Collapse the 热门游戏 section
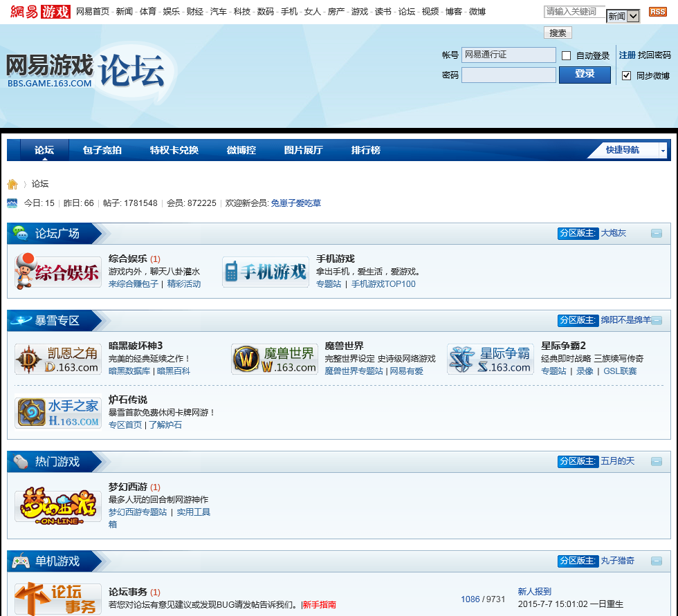The height and width of the screenshot is (616, 678). pos(657,462)
